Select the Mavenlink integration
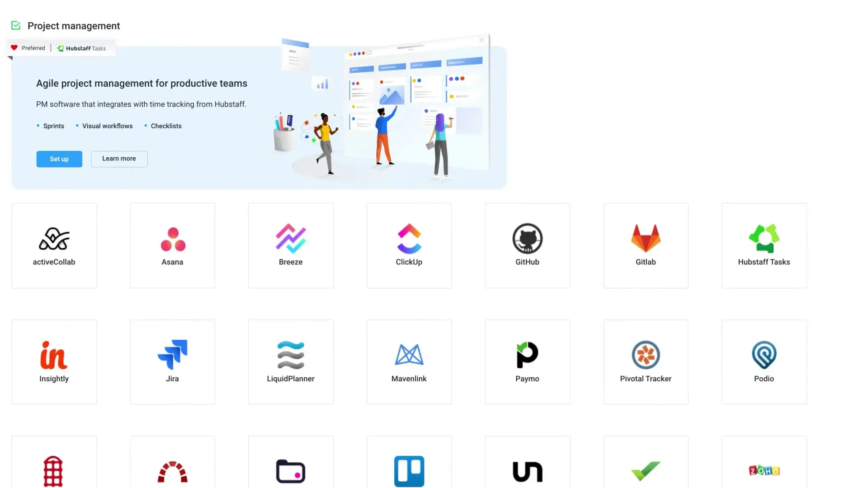 click(409, 361)
